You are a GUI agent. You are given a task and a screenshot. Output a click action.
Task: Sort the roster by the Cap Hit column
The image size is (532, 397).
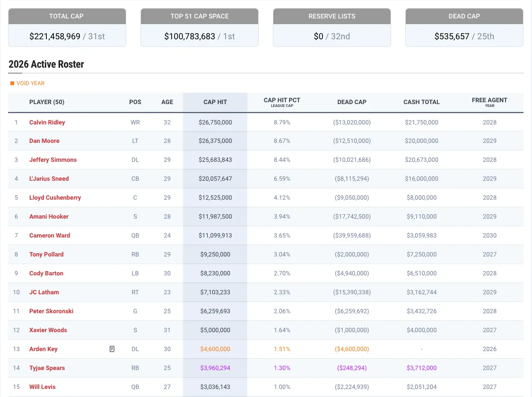tap(215, 102)
